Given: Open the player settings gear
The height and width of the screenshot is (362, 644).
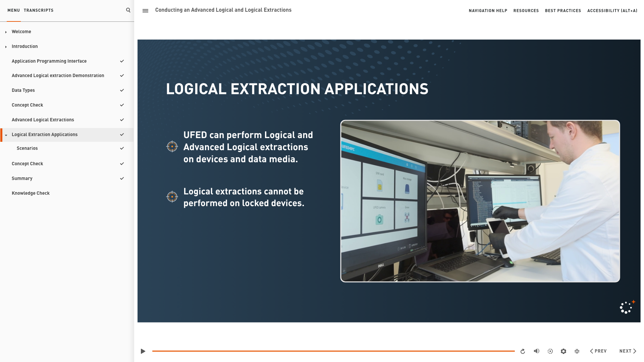Looking at the screenshot, I should click(563, 351).
